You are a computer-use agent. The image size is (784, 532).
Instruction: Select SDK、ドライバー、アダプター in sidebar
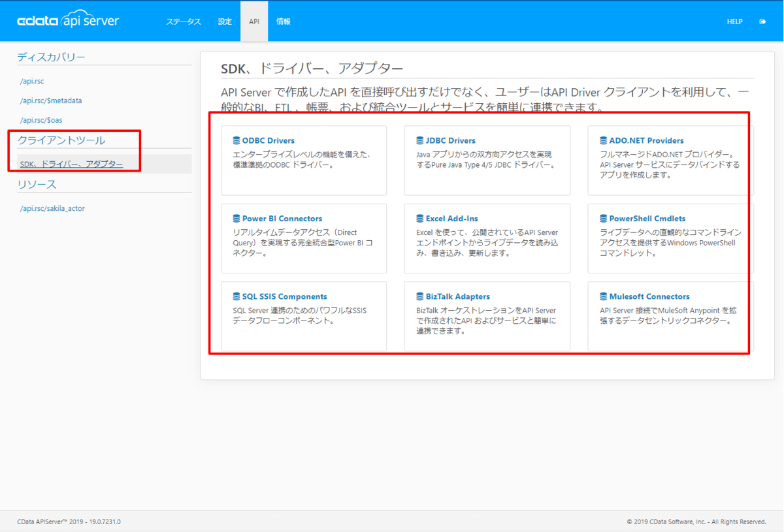pos(71,164)
